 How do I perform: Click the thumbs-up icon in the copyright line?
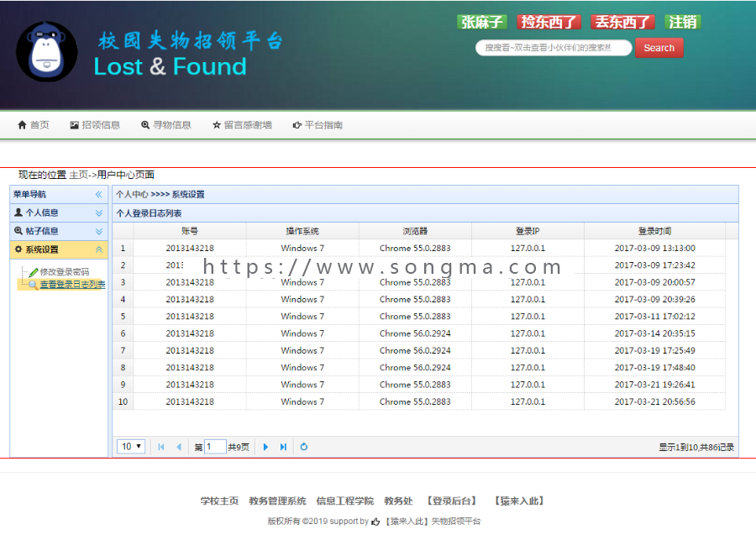click(x=375, y=522)
